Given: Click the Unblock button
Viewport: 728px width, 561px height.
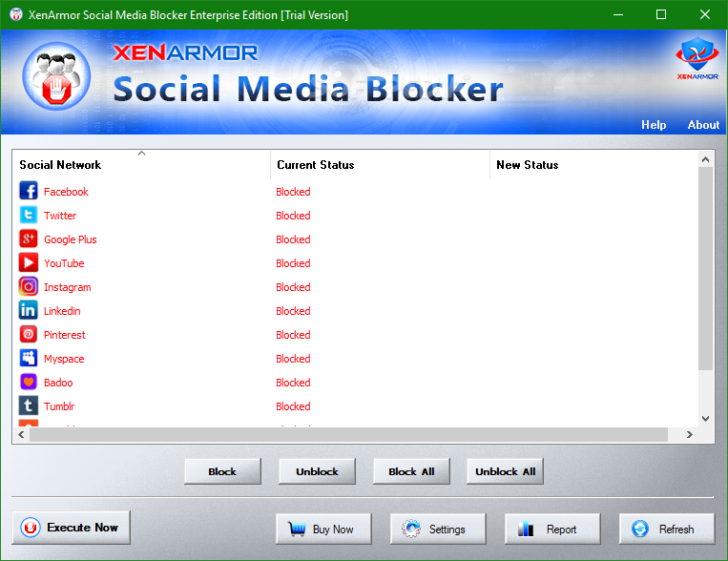Looking at the screenshot, I should pyautogui.click(x=317, y=471).
